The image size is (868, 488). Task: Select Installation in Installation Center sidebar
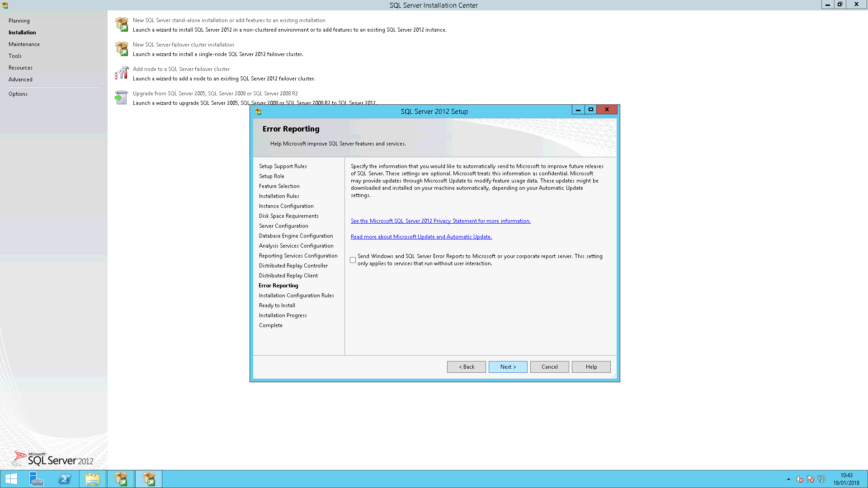coord(22,33)
